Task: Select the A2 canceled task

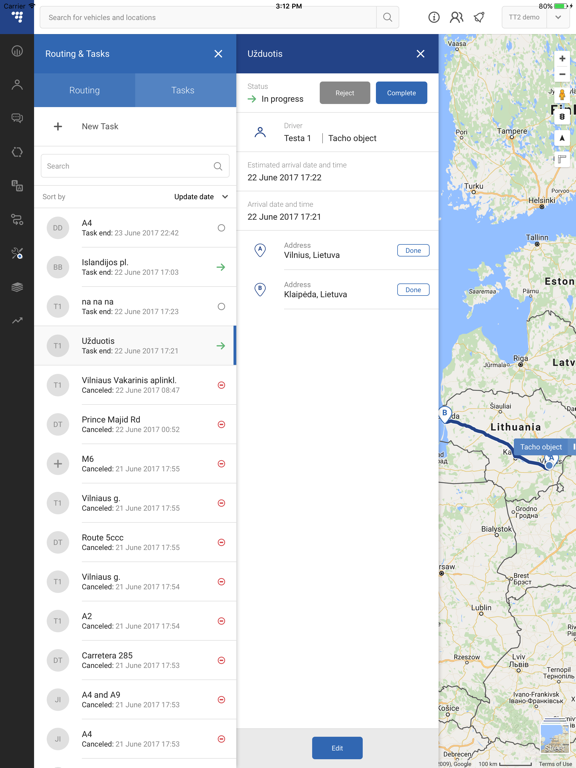Action: pyautogui.click(x=135, y=621)
